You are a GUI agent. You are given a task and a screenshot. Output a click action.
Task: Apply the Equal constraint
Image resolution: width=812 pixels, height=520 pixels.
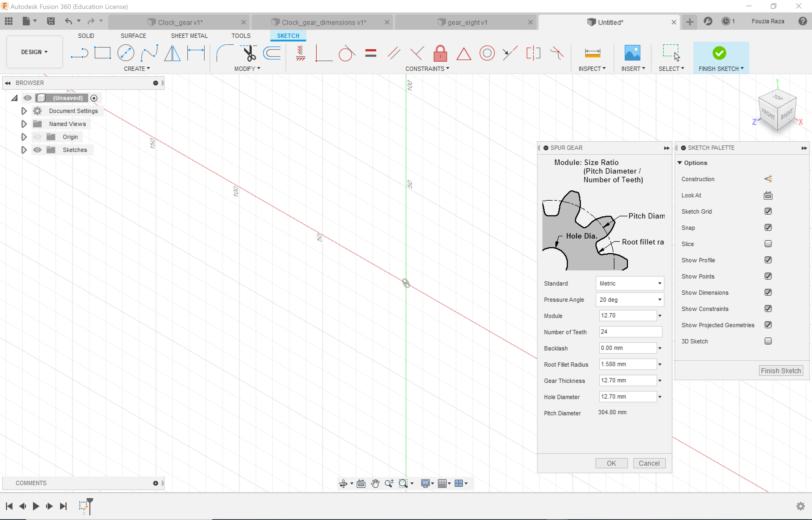click(371, 53)
